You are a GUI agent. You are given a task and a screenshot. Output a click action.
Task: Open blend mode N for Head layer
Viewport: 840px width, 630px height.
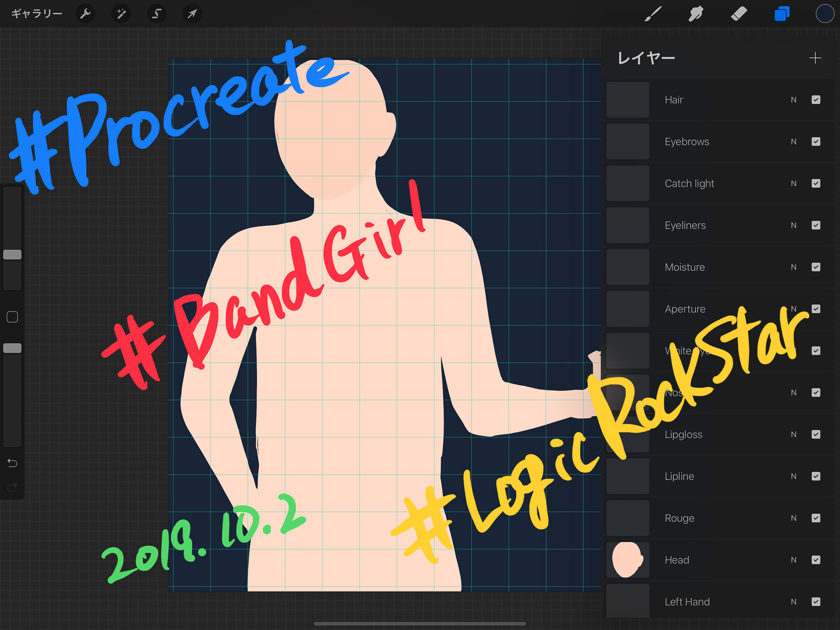(794, 560)
